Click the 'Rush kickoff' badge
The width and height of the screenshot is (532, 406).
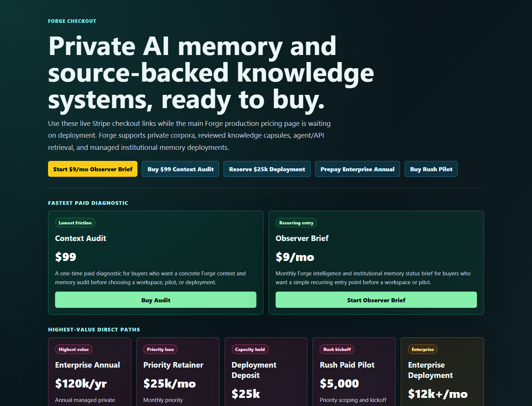(337, 349)
